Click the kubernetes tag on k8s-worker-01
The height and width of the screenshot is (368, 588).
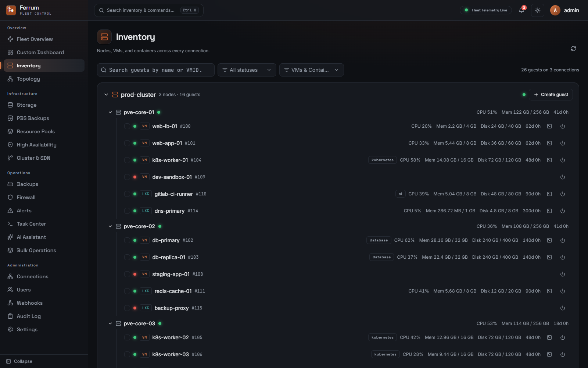pyautogui.click(x=383, y=160)
